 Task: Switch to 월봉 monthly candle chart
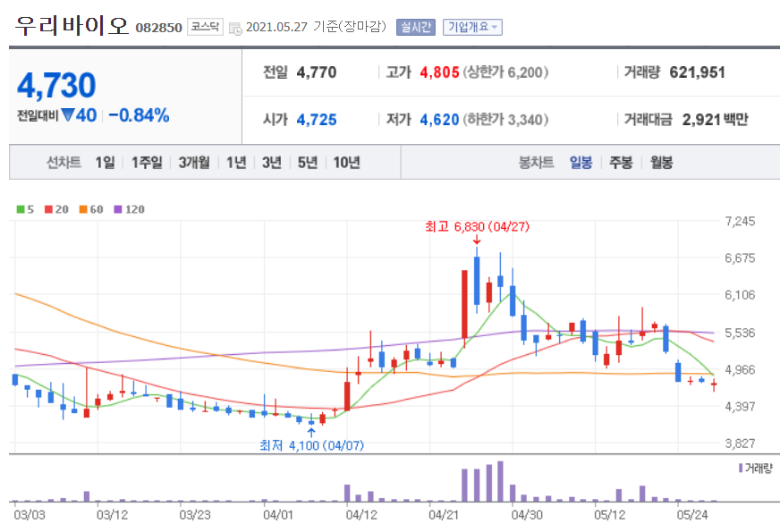[x=662, y=162]
